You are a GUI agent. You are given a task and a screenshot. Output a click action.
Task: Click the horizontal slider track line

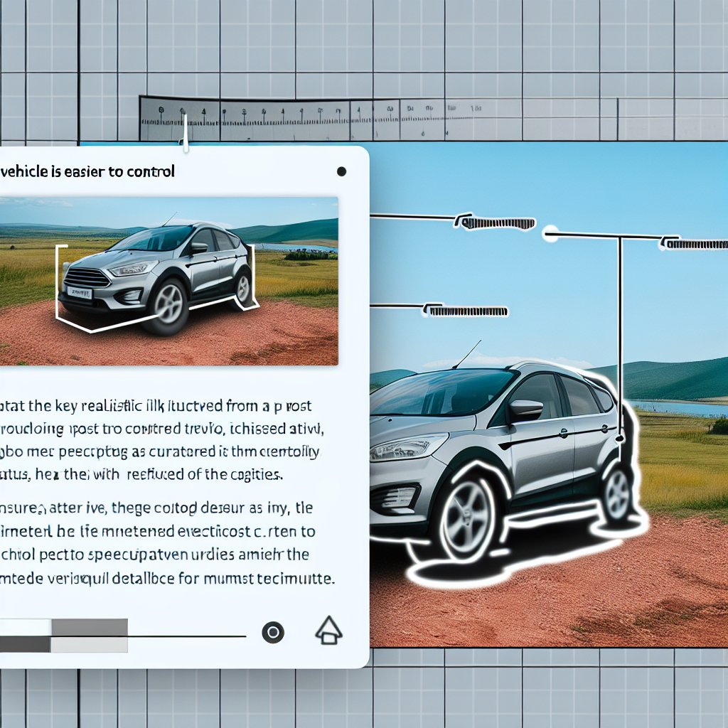point(186,636)
